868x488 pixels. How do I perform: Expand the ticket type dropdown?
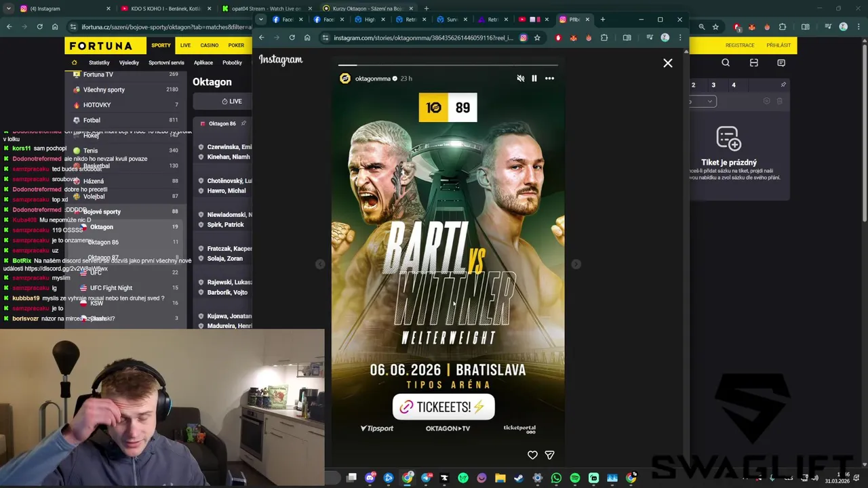pyautogui.click(x=703, y=102)
